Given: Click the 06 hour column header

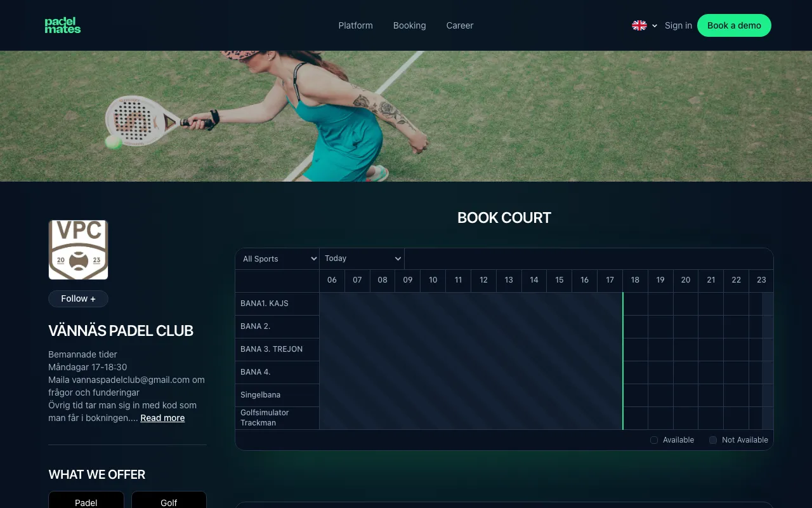Looking at the screenshot, I should pos(332,280).
